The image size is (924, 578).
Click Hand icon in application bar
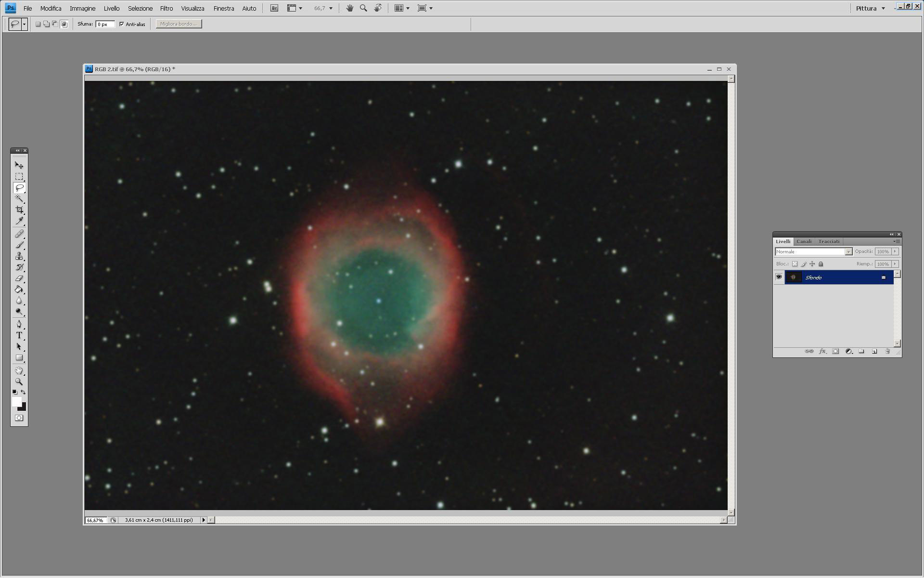pos(350,8)
